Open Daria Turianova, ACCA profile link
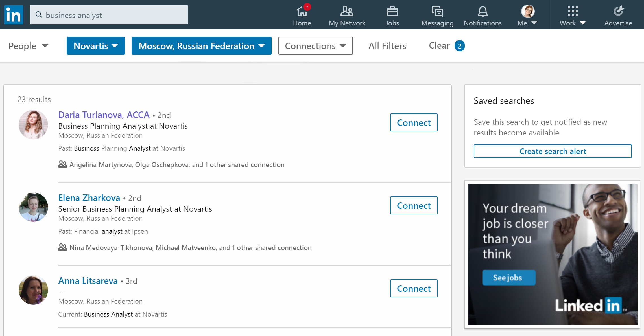Viewport: 644px width, 336px height. (104, 115)
